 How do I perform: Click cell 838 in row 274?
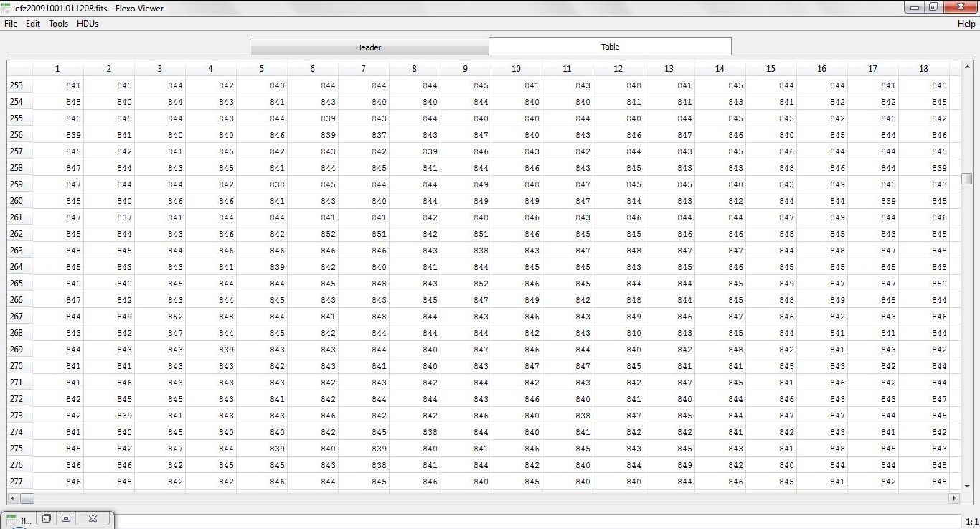coord(415,432)
